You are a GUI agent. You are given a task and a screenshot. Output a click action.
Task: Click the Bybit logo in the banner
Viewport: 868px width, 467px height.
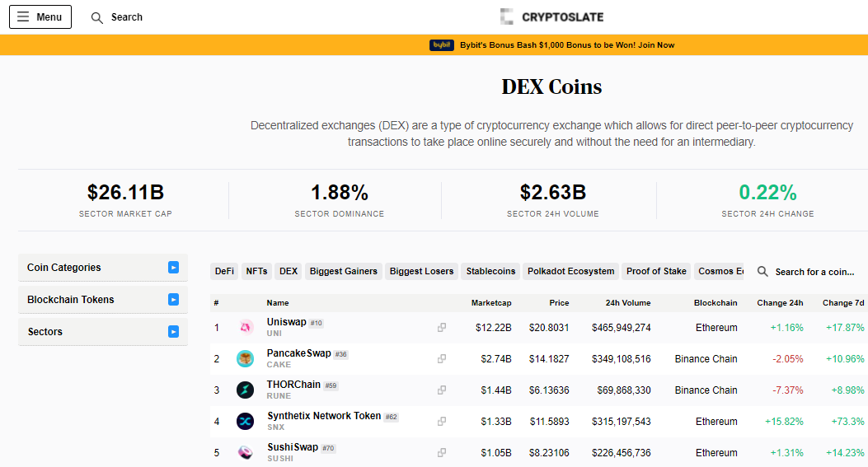coord(441,44)
